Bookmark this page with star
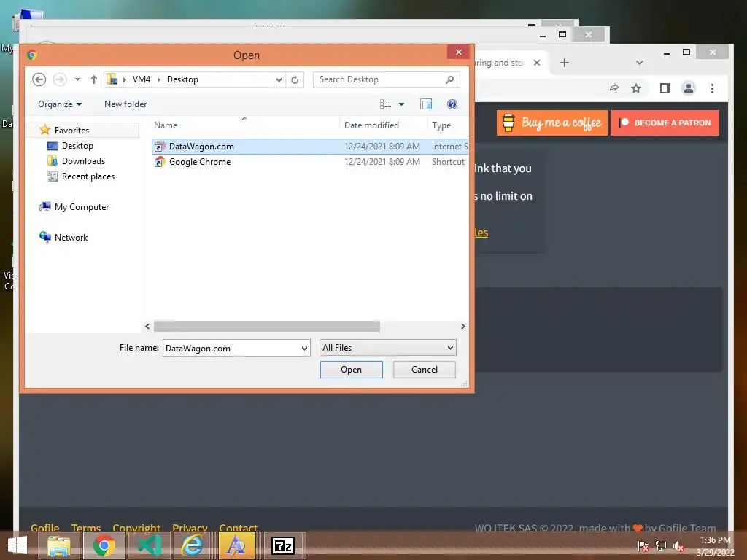747x560 pixels. tap(636, 88)
